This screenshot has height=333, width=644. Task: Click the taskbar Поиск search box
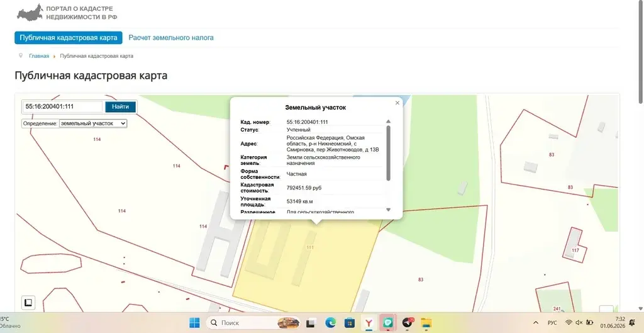click(x=254, y=323)
